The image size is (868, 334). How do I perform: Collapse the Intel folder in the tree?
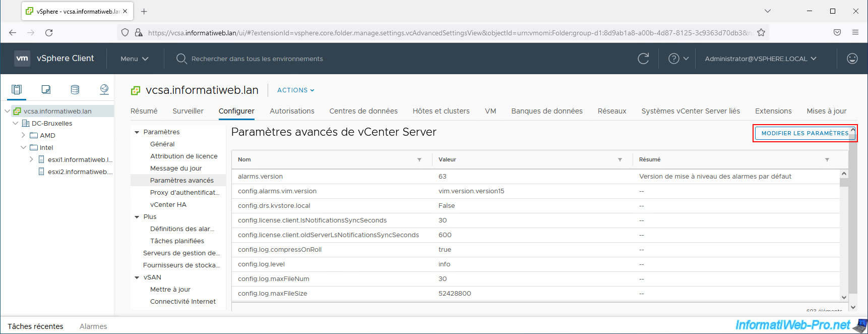pos(23,147)
